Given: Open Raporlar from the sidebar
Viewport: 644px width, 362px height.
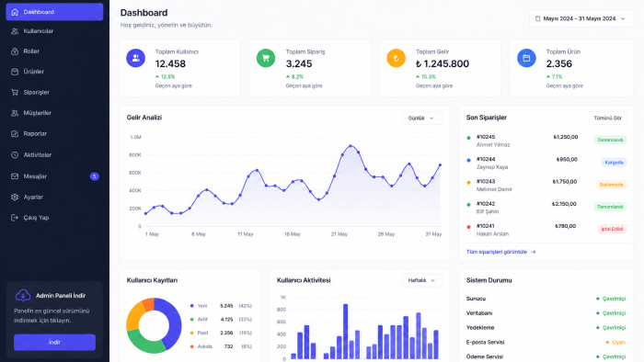Looking at the screenshot, I should [54, 133].
